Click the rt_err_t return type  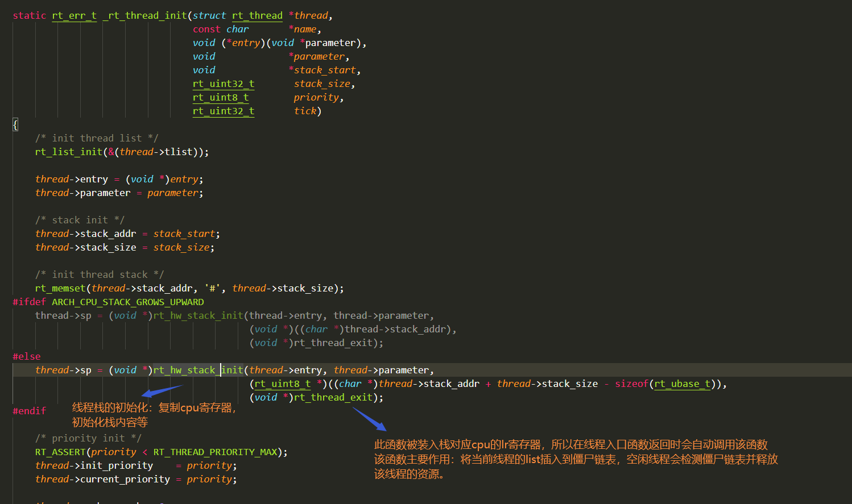coord(74,15)
